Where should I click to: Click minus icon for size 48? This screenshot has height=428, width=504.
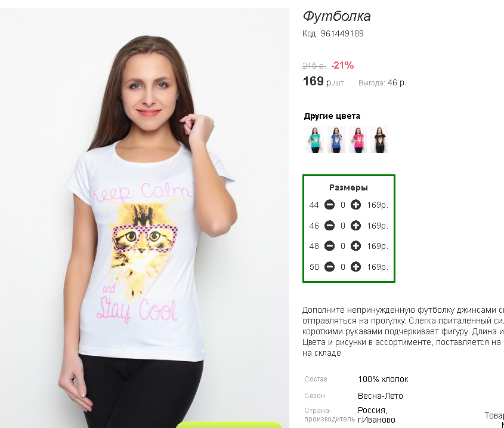pyautogui.click(x=329, y=246)
